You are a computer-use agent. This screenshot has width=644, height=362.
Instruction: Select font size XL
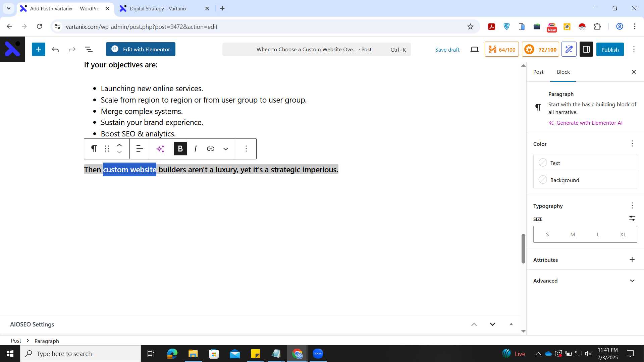[x=623, y=234]
